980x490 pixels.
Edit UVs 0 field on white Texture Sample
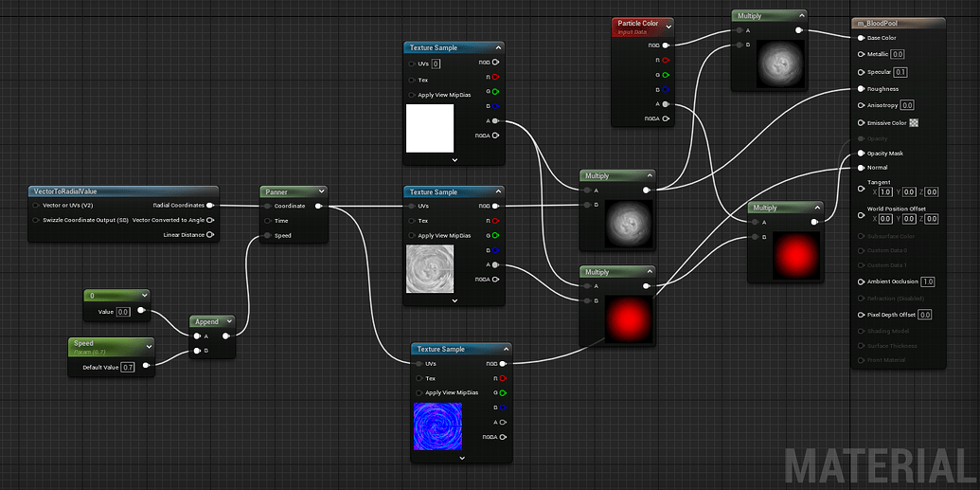[436, 64]
